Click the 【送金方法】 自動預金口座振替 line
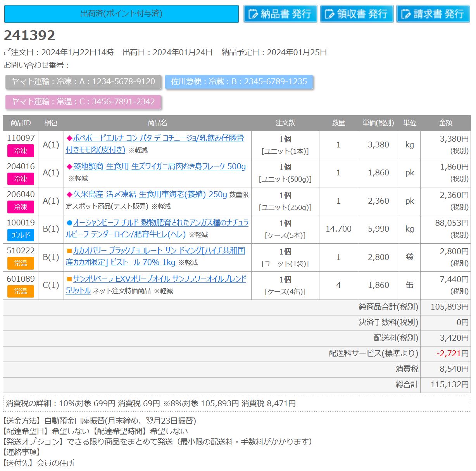 click(x=100, y=421)
